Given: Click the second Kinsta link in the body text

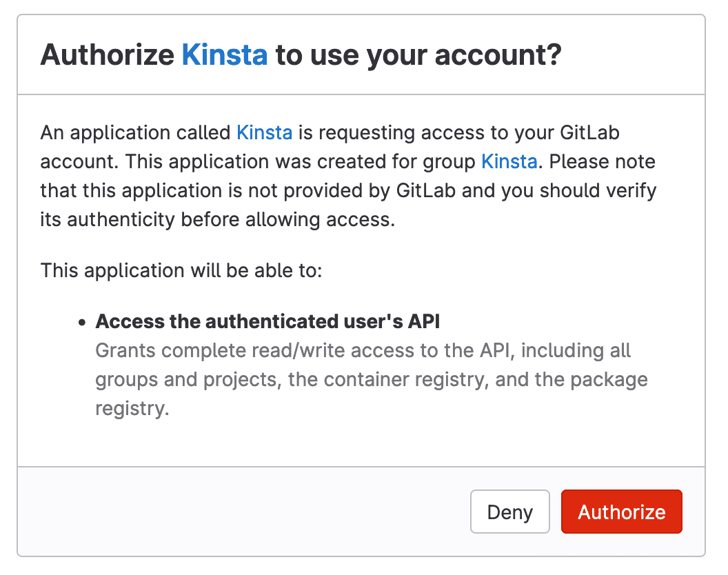Looking at the screenshot, I should [509, 161].
